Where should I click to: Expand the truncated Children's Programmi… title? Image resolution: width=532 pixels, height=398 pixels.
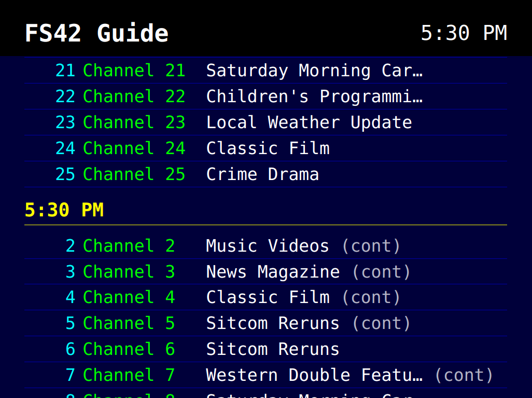[314, 97]
